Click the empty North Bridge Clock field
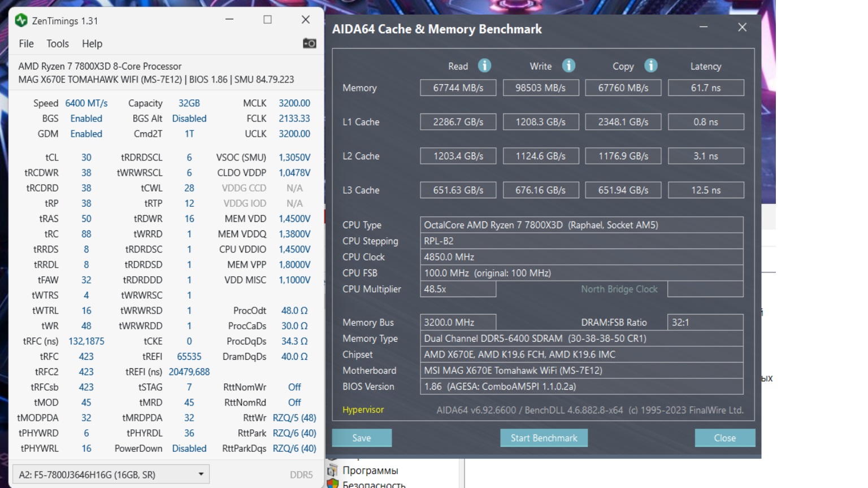Screen dimensions: 868x488 705,289
